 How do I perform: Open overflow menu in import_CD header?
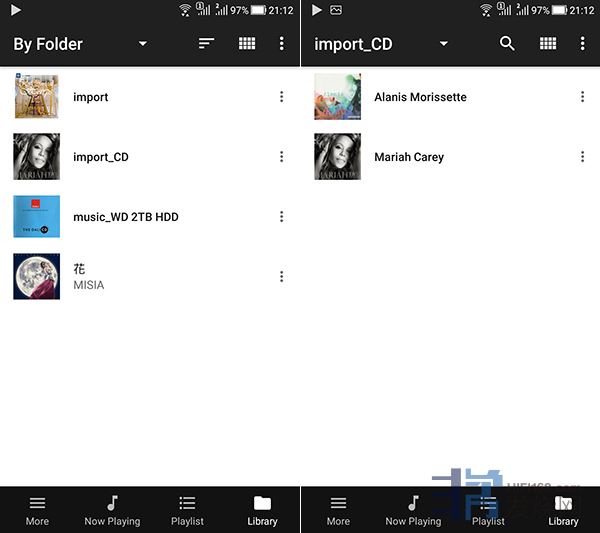click(x=583, y=44)
